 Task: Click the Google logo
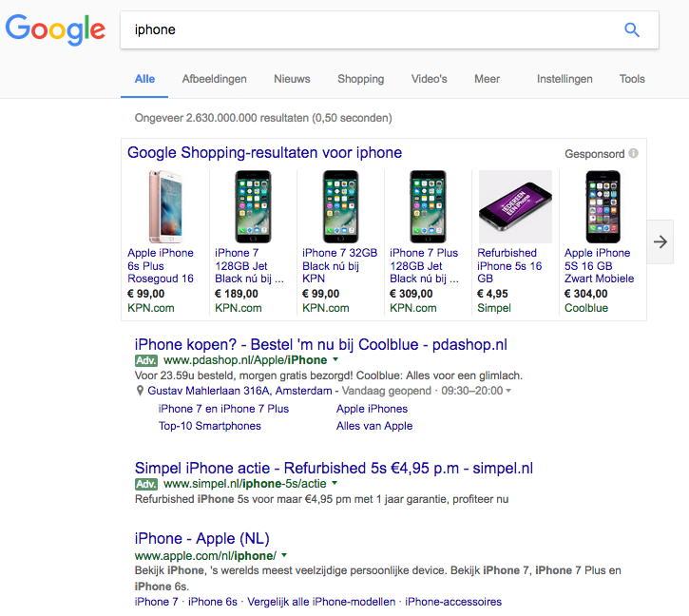click(55, 29)
